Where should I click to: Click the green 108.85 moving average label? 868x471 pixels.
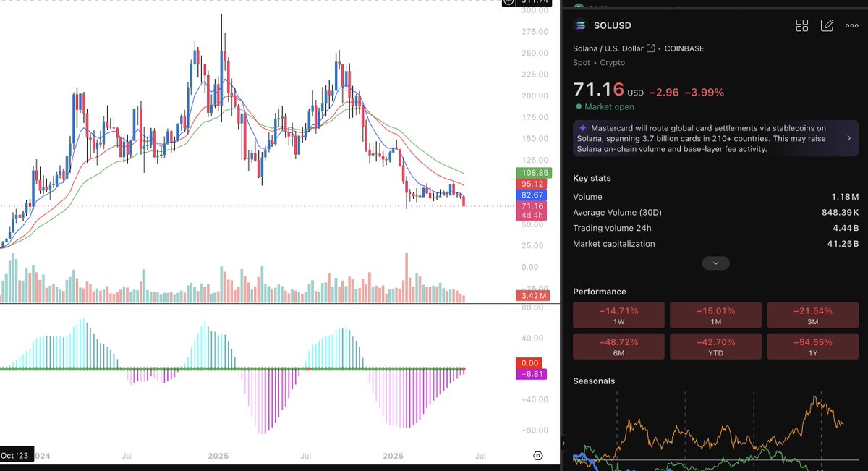click(534, 173)
